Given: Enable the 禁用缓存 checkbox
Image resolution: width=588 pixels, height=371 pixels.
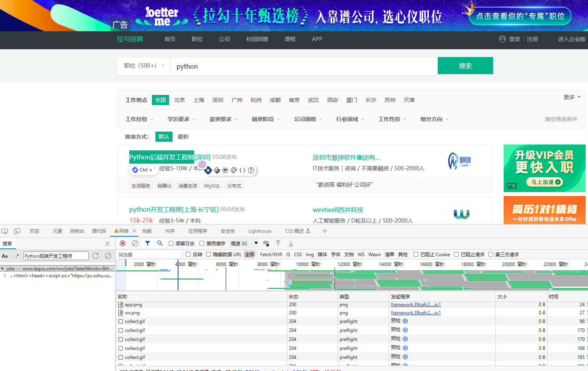Looking at the screenshot, I should pos(202,243).
